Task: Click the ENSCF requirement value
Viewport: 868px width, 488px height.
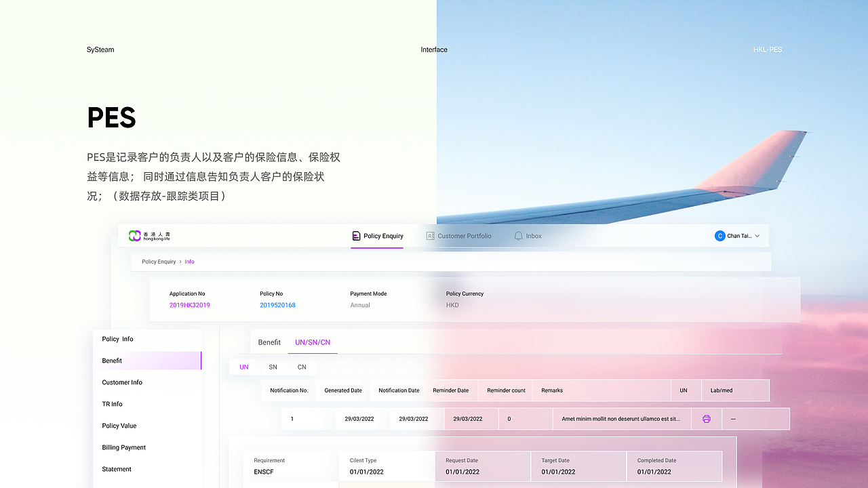Action: [x=264, y=472]
